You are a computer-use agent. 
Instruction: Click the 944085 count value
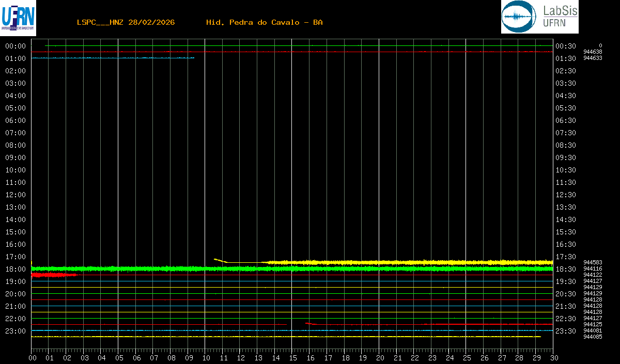(593, 337)
